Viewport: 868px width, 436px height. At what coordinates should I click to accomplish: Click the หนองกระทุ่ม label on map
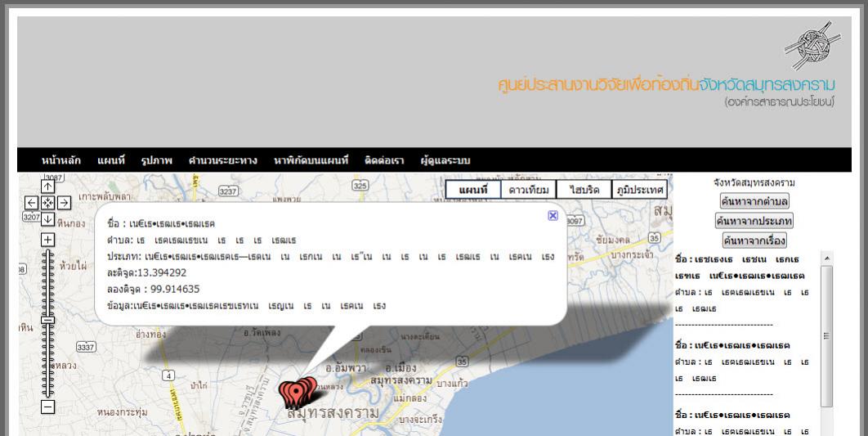pyautogui.click(x=122, y=412)
